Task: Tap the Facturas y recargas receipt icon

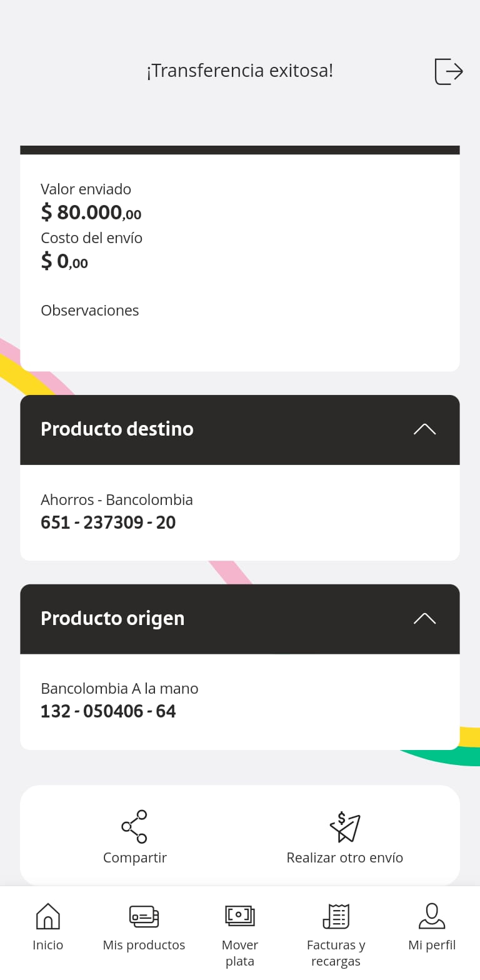Action: (x=336, y=916)
